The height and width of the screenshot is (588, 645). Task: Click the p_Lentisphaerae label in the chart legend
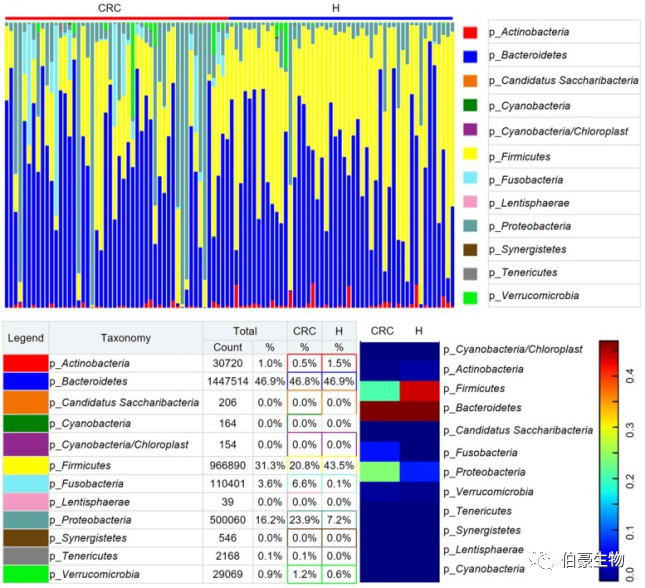pyautogui.click(x=528, y=203)
